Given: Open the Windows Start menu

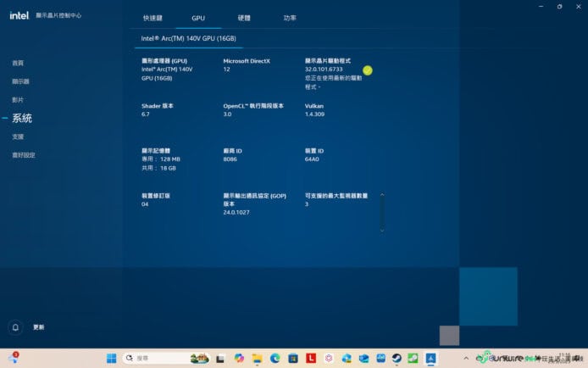Looking at the screenshot, I should (111, 359).
